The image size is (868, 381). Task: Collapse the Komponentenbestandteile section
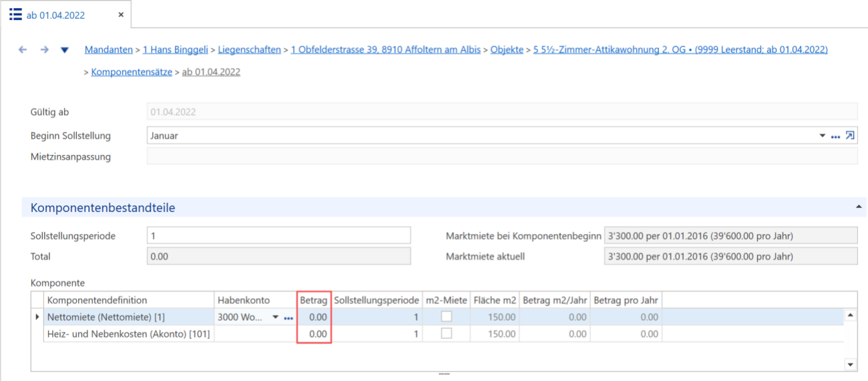coord(859,208)
